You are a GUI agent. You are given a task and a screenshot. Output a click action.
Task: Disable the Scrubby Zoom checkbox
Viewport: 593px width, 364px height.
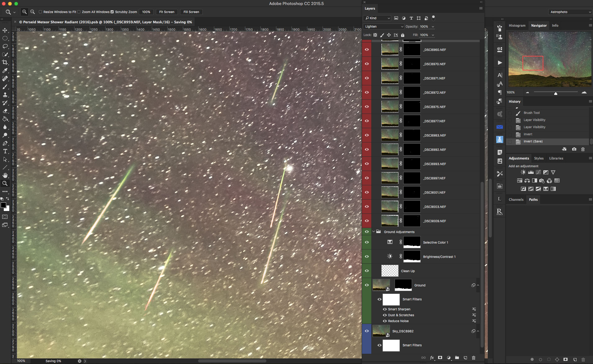112,12
